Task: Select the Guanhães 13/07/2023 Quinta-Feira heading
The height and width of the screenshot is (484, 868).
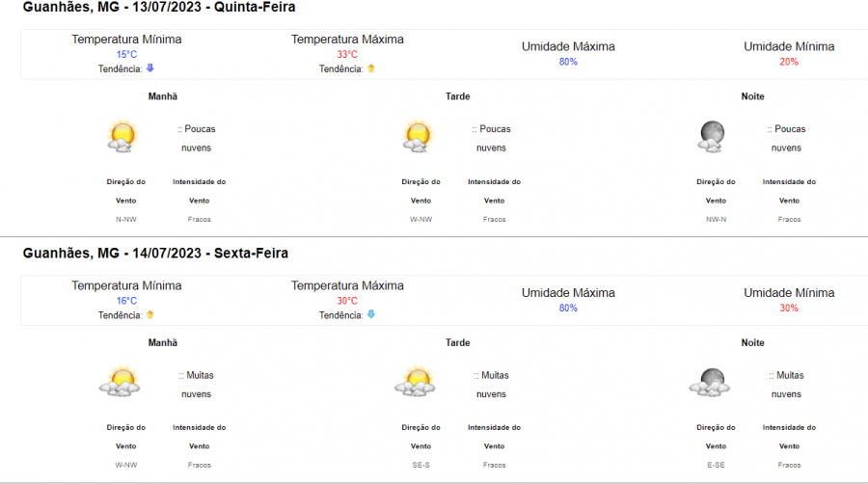Action: pyautogui.click(x=159, y=7)
